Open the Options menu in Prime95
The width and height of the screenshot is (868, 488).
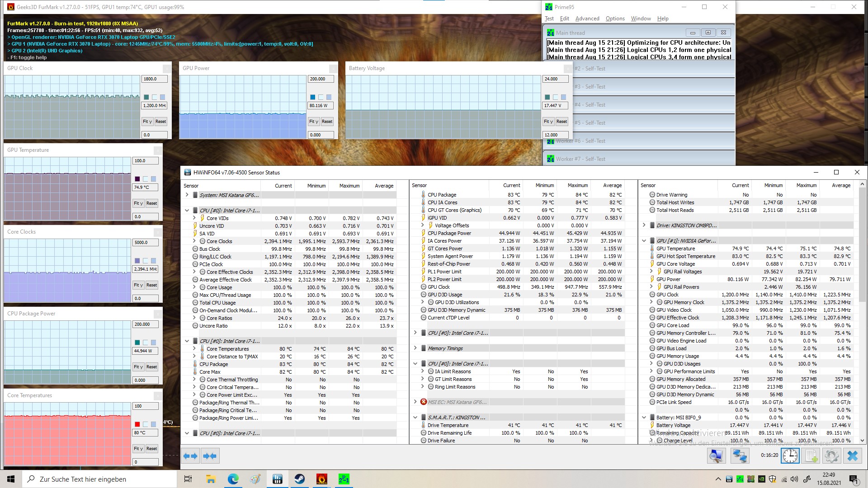tap(615, 19)
